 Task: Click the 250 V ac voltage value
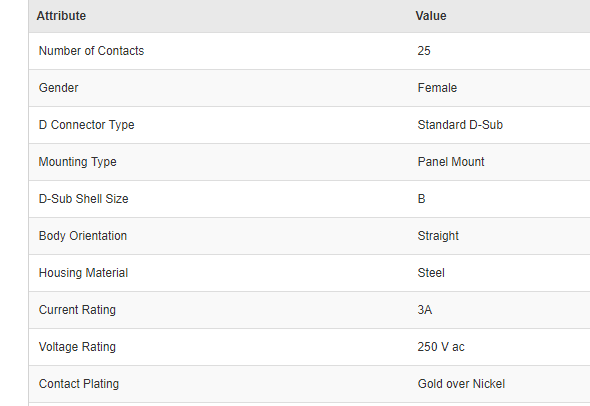click(441, 347)
